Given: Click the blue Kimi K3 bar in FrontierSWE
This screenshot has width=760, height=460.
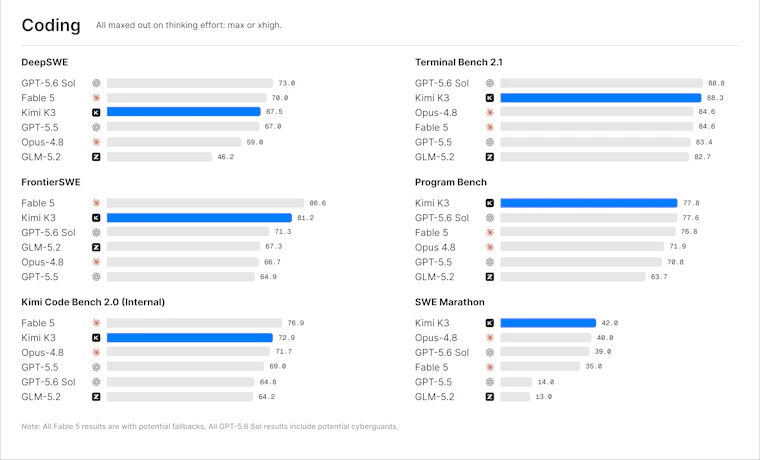Looking at the screenshot, I should tap(199, 218).
